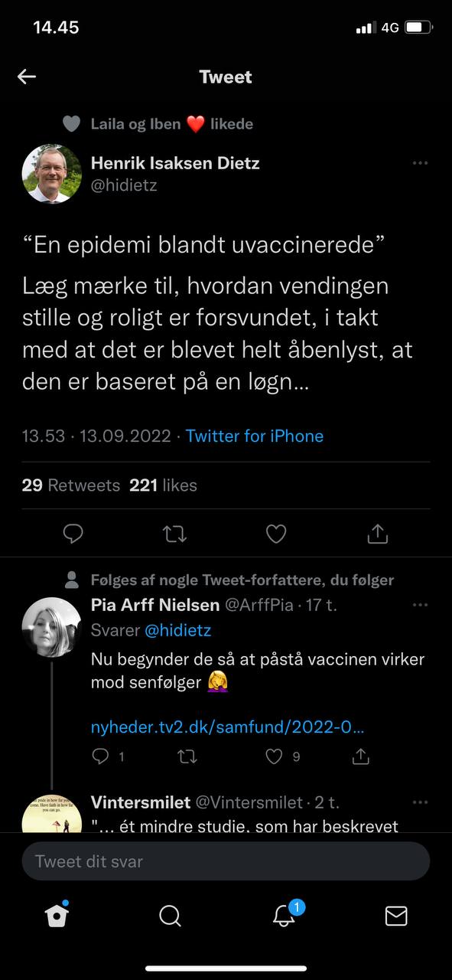Open the Search tab with the magnifier icon
Image resolution: width=452 pixels, height=980 pixels.
point(170,916)
